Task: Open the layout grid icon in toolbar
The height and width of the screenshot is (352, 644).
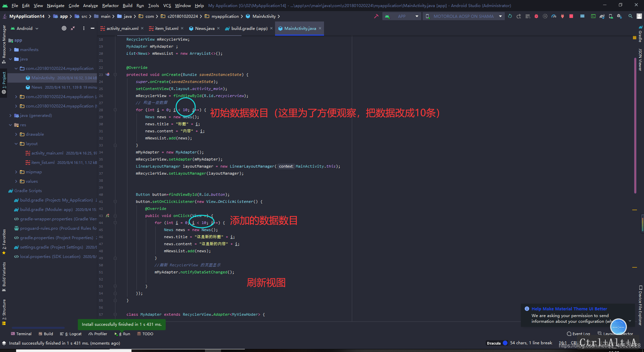Action: [x=582, y=16]
